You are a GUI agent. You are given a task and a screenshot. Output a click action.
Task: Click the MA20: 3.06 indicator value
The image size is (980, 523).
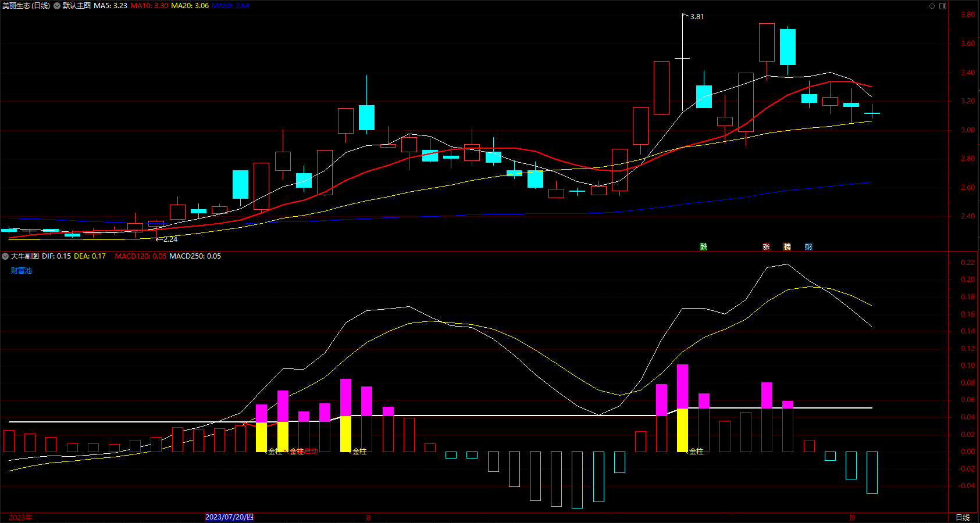[190, 6]
